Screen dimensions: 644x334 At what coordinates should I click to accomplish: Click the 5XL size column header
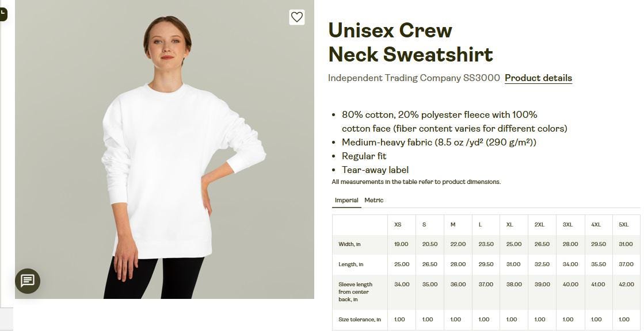point(623,224)
